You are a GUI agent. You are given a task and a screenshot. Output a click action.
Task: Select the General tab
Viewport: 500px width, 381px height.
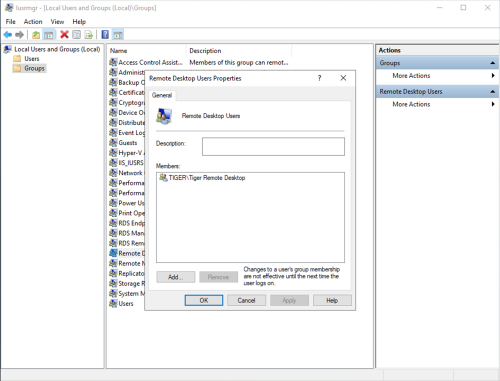162,95
